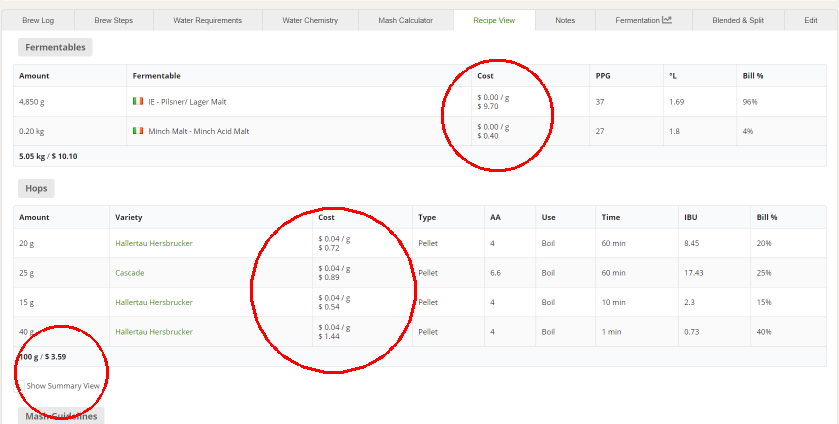Click the 'IE - Pilsner/ Lager Malt' fermentable name
The image size is (839, 424).
point(187,102)
